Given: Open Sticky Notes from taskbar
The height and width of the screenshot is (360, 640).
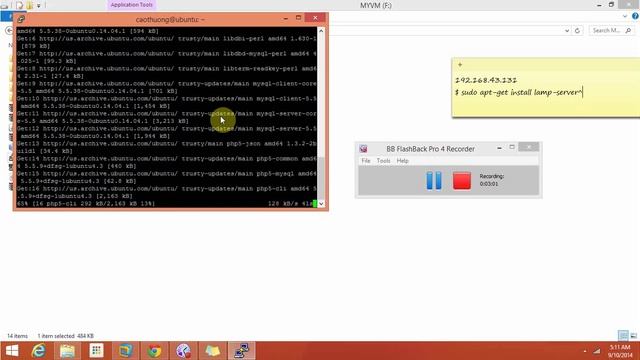Looking at the screenshot, I should (212, 351).
